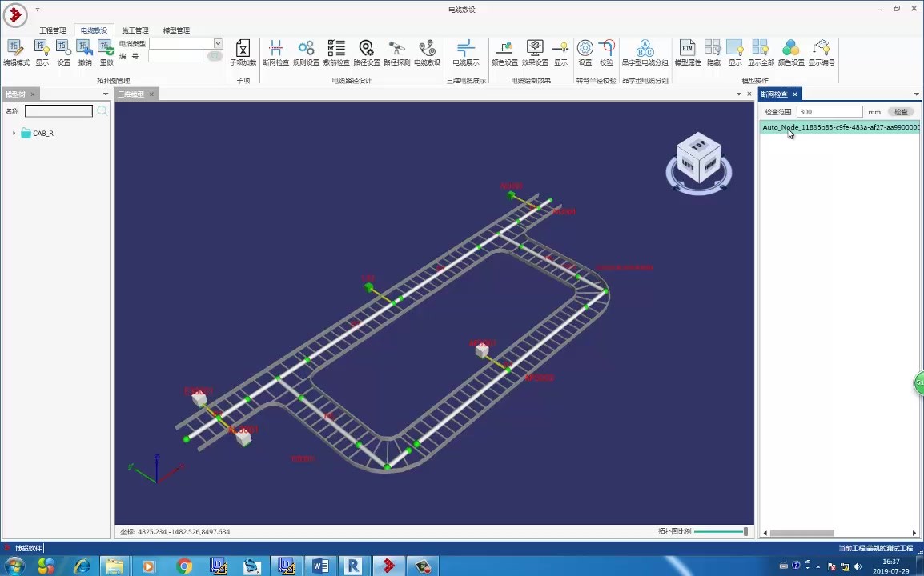924x576 pixels.
Task: Open the quick access toolbar dropdown
Action: [x=38, y=10]
